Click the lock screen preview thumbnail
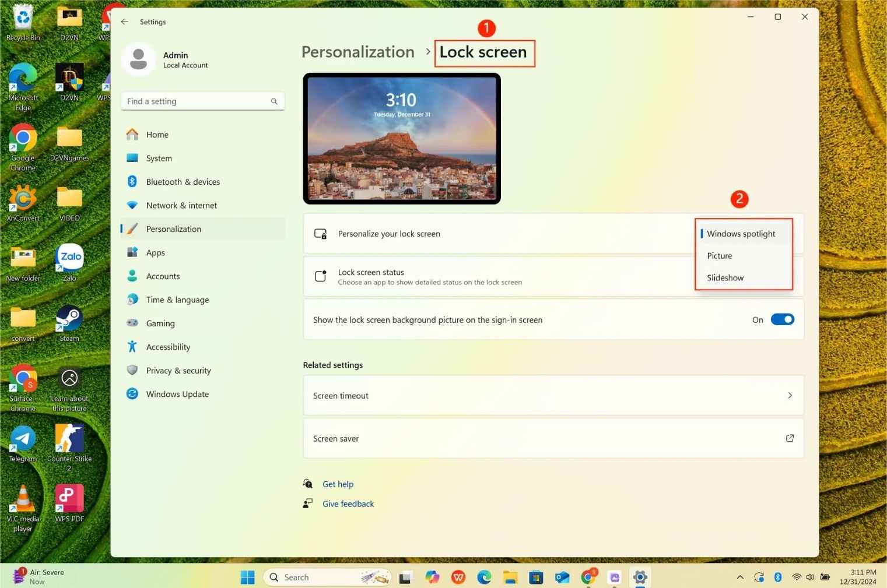 pos(401,138)
